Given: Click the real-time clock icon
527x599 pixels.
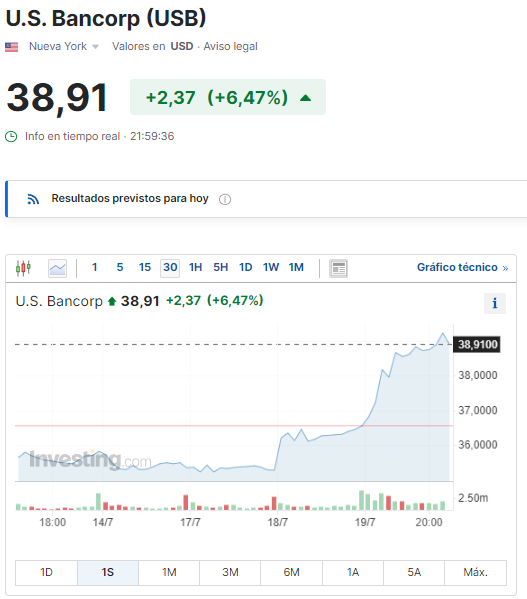Looking at the screenshot, I should tap(11, 136).
